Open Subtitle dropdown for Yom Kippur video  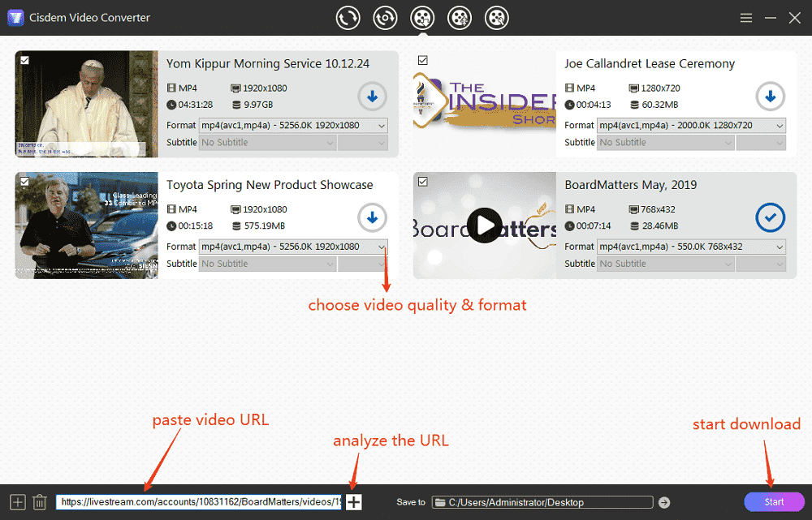tap(268, 142)
